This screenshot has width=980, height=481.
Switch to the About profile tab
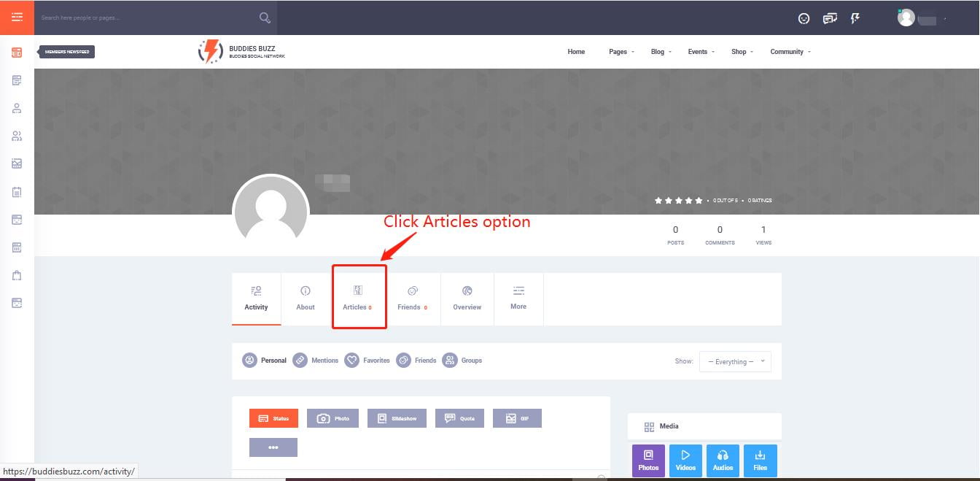(x=306, y=298)
